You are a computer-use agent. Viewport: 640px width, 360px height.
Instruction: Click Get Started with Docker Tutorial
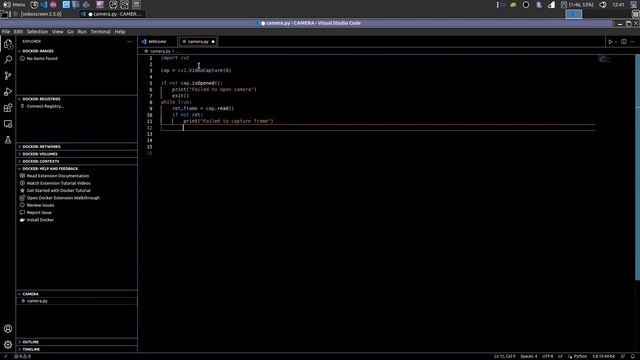pos(58,191)
